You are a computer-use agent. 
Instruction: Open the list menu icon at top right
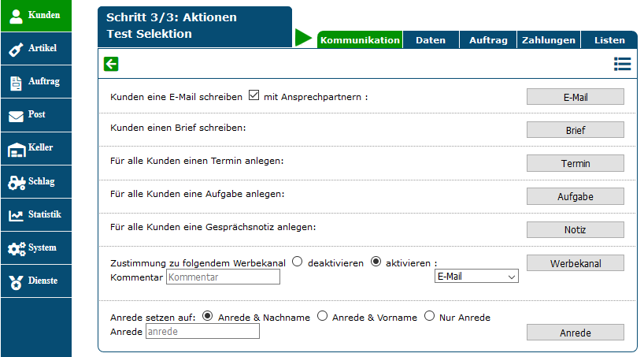(622, 65)
